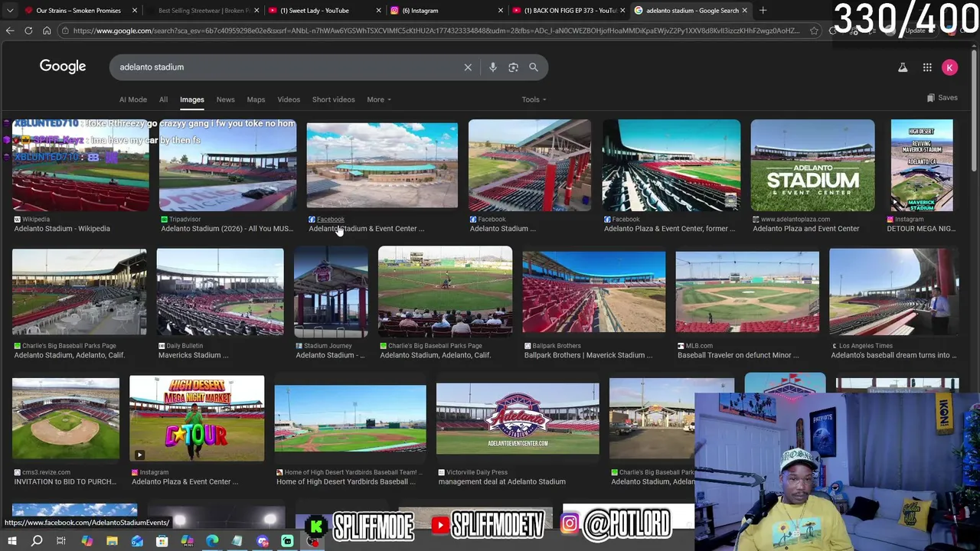Open Ballpark Brothers Maverick Stadium link
Viewport: 980px width, 551px height.
(588, 355)
